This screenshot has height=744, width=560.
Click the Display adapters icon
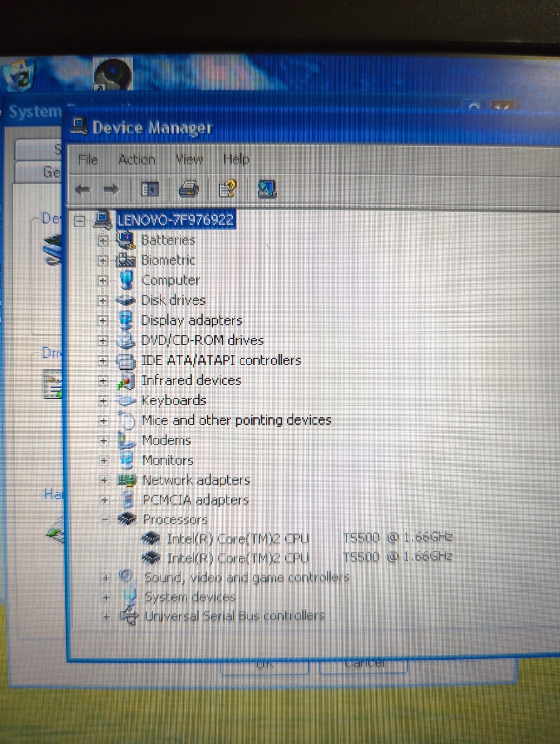tap(126, 319)
